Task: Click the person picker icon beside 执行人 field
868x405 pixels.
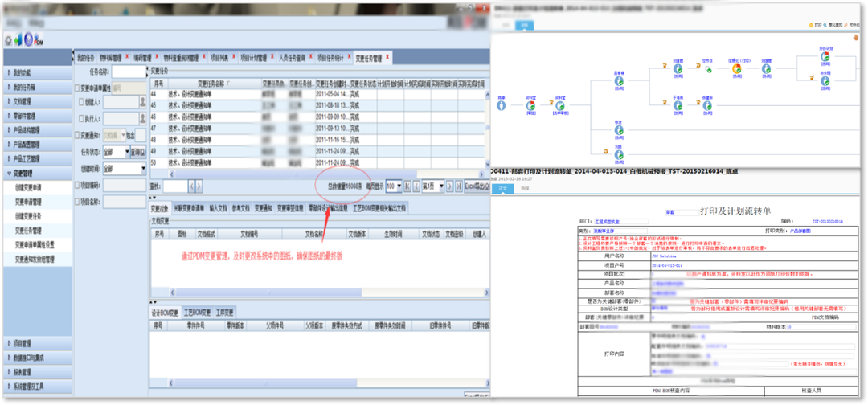Action: pyautogui.click(x=141, y=118)
